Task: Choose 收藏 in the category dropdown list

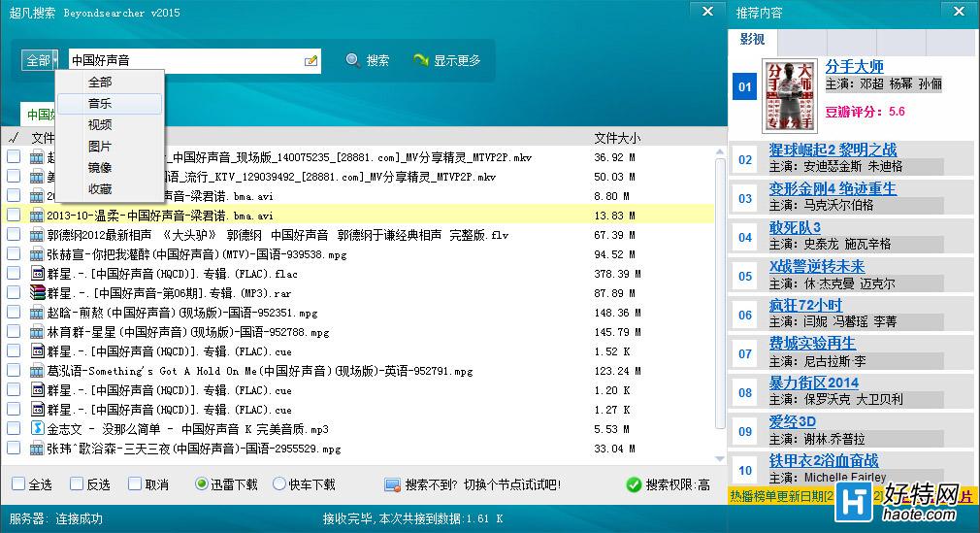Action: point(110,188)
